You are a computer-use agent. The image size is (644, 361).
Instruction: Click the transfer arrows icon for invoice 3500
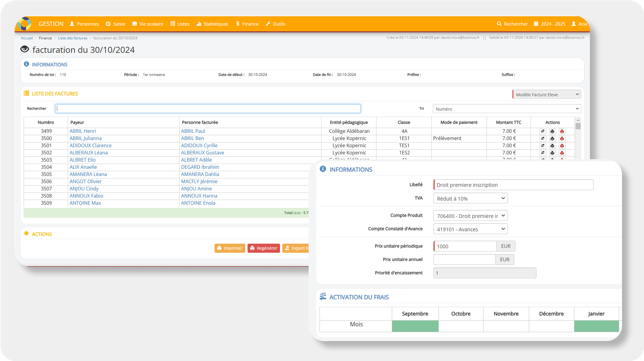click(x=542, y=138)
